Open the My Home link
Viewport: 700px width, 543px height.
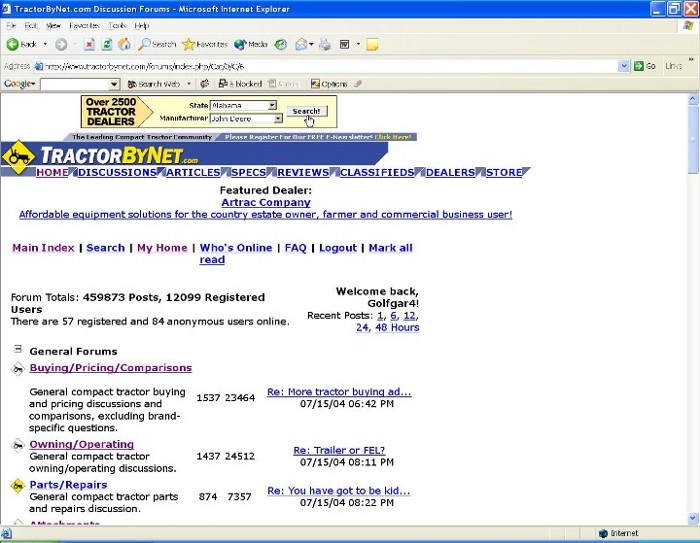click(162, 248)
